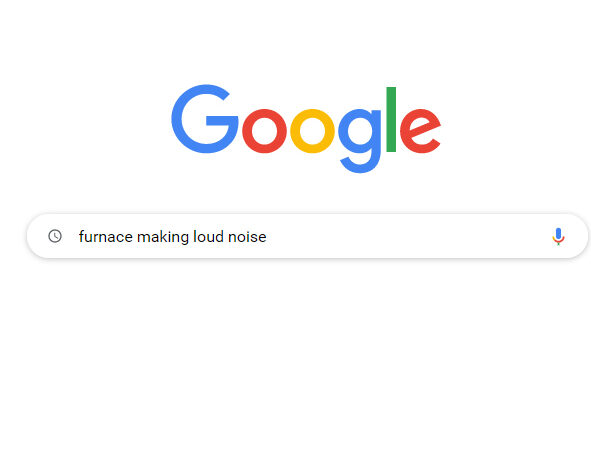Viewport: 591px width, 465px height.
Task: Click the red letter e in the logo
Action: pyautogui.click(x=420, y=131)
